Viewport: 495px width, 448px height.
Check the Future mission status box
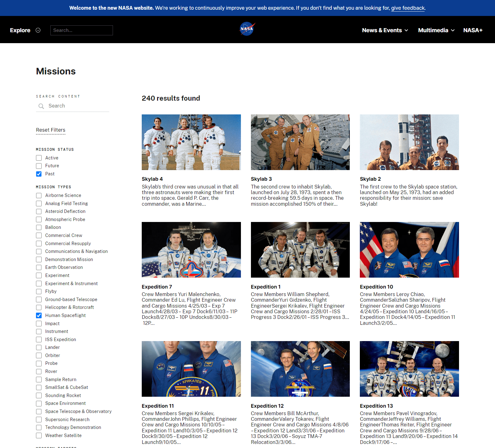click(x=39, y=166)
